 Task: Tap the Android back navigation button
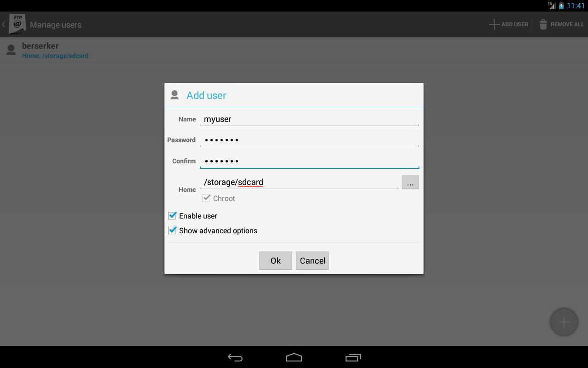pos(235,357)
